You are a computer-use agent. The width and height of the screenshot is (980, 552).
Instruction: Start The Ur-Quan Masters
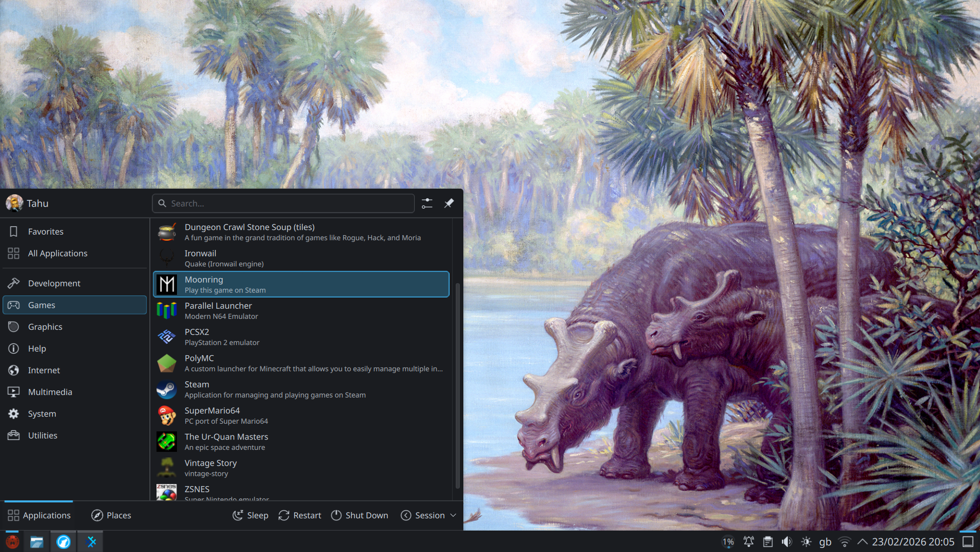pyautogui.click(x=301, y=442)
